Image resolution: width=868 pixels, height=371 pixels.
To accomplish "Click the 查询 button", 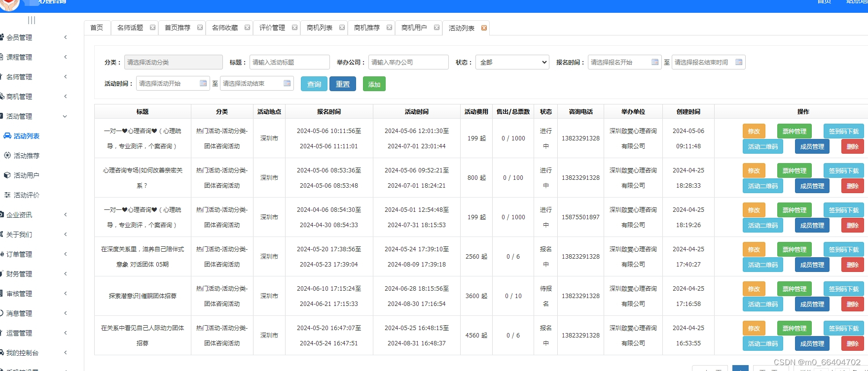I will (314, 84).
